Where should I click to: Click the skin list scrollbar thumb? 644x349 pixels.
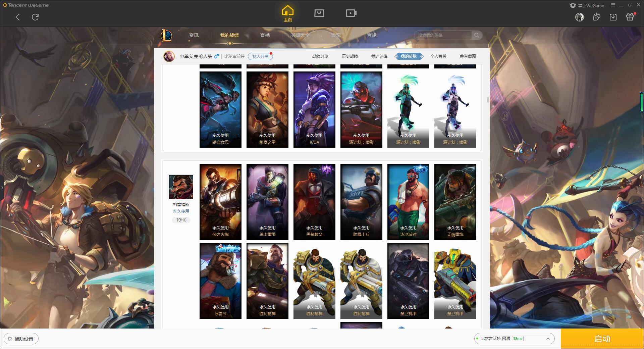(488, 100)
